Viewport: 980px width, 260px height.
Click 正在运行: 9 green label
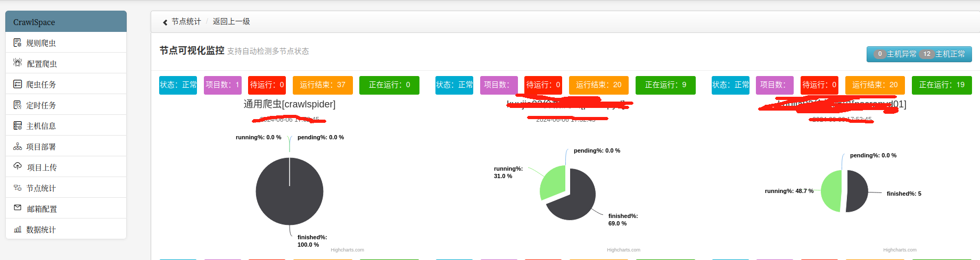(665, 85)
